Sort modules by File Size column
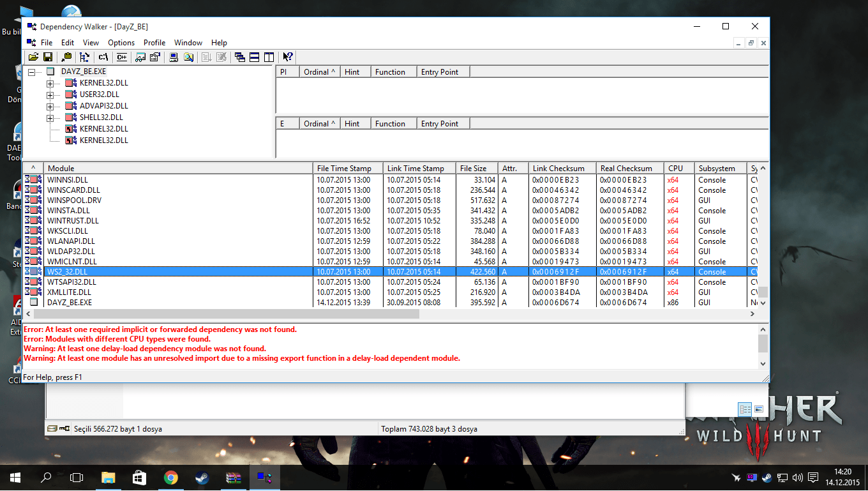Screen dimensions: 868x491 click(477, 169)
